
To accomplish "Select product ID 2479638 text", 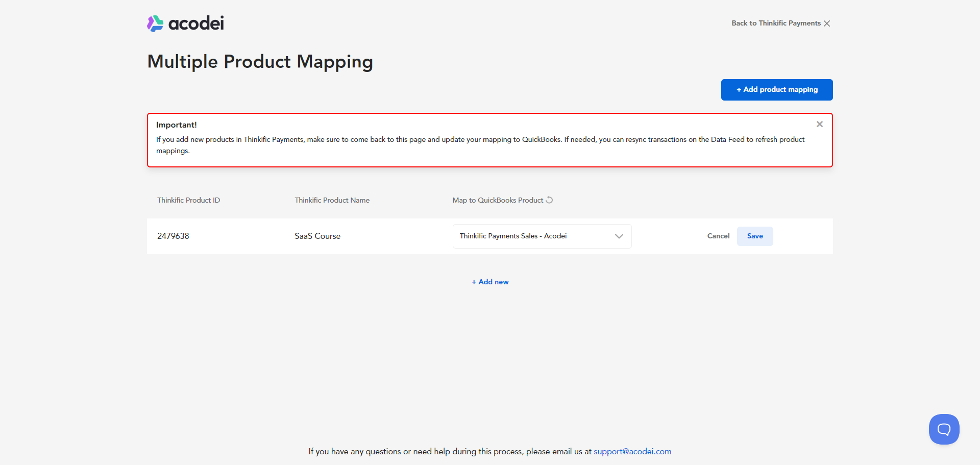I will coord(173,236).
